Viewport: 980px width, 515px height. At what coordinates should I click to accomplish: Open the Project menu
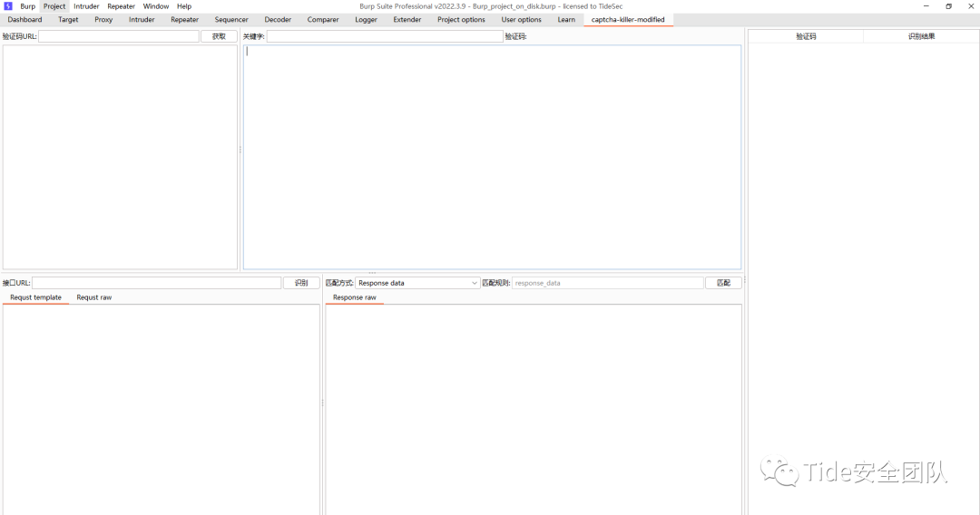coord(54,6)
